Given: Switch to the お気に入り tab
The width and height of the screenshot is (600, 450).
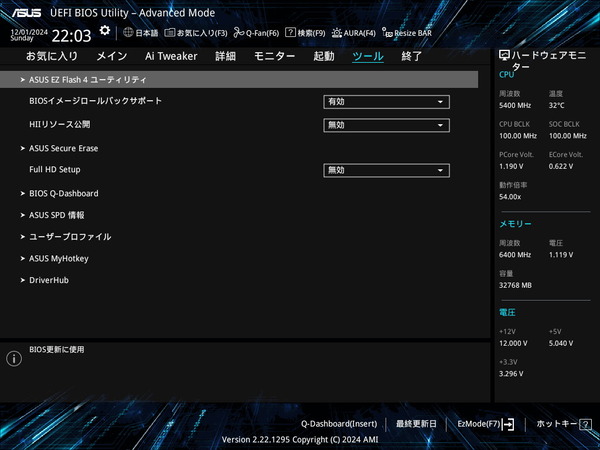Looking at the screenshot, I should point(52,56).
